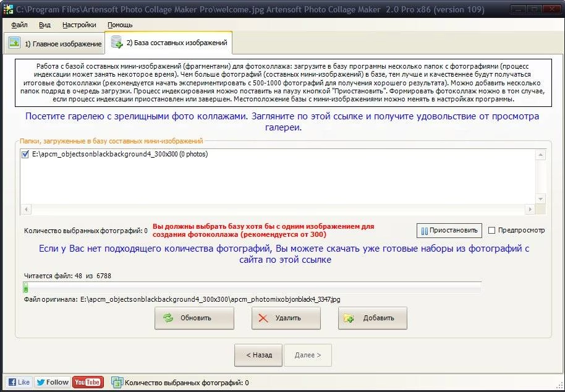The width and height of the screenshot is (565, 392).
Task: Go back with the Назад button
Action: 259,356
